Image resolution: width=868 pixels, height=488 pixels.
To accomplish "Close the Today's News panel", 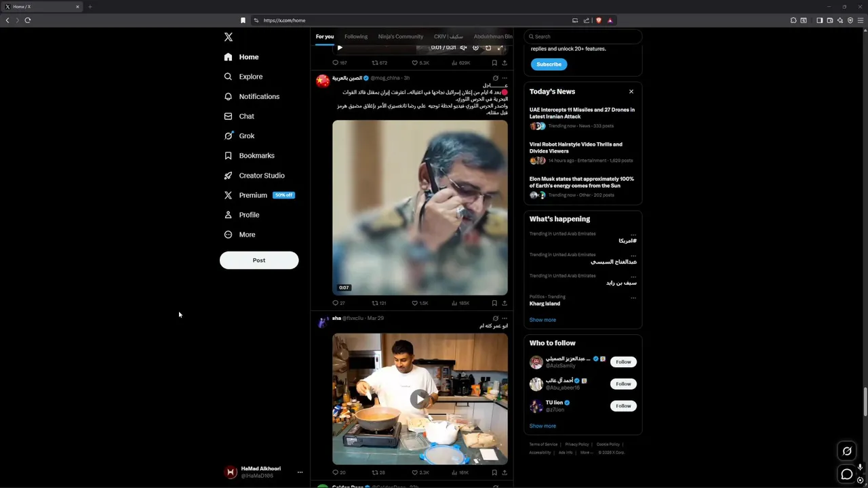I will coord(631,91).
